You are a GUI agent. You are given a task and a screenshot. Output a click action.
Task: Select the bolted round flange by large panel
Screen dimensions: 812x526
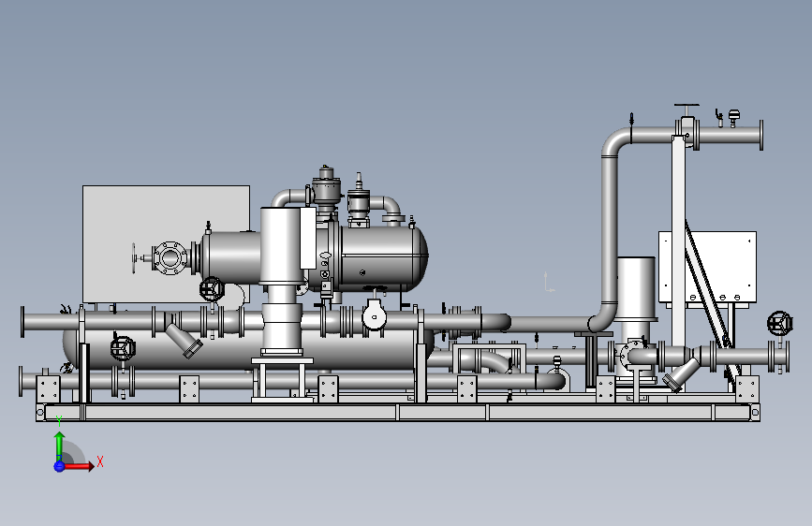pos(170,257)
